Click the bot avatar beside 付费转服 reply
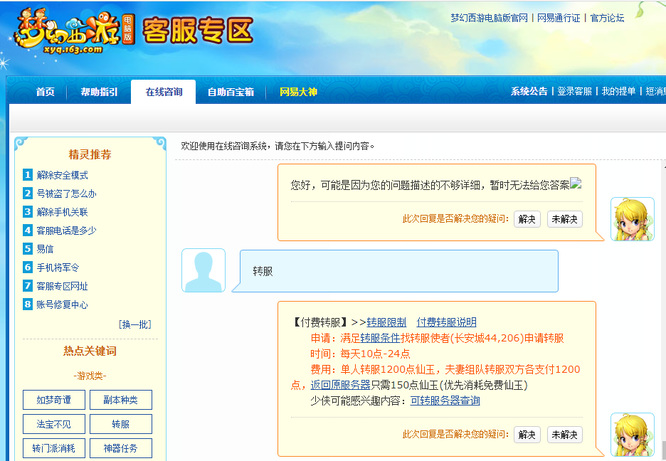Image resolution: width=666 pixels, height=461 pixels. pyautogui.click(x=632, y=434)
